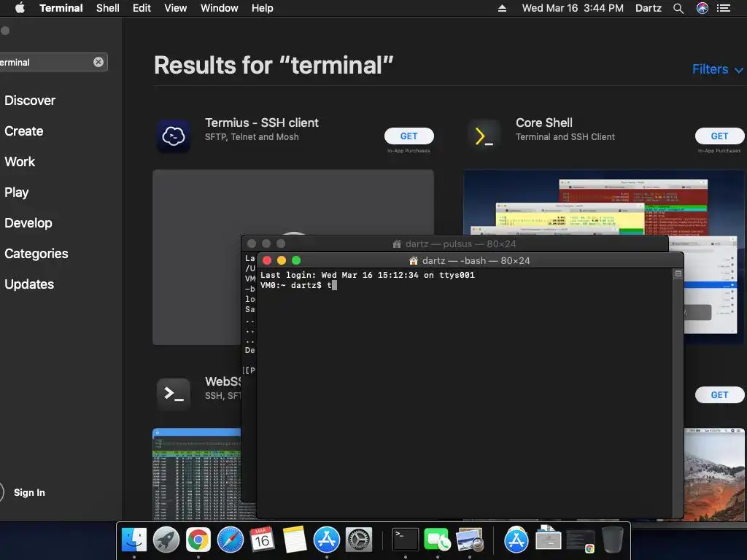Go to Play in App Store sidebar
The height and width of the screenshot is (560, 747).
pyautogui.click(x=17, y=192)
